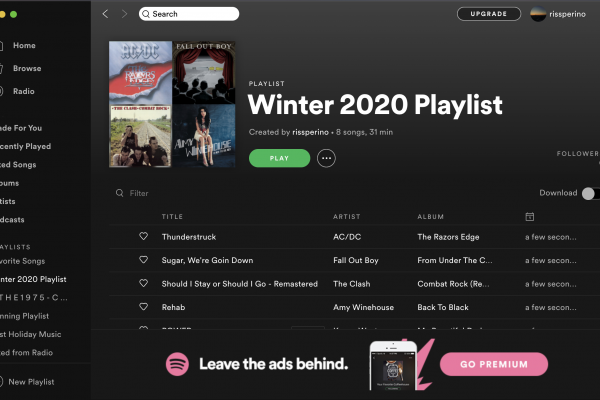600x400 pixels.
Task: Sort by the calendar date-added column icon
Action: click(x=530, y=217)
